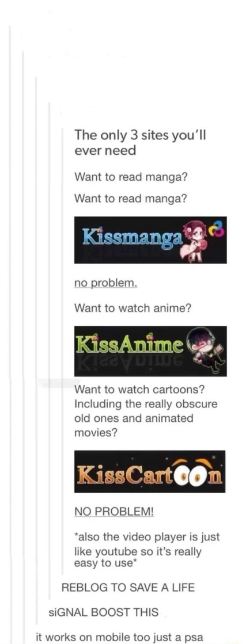The width and height of the screenshot is (242, 644).
Task: Click the second 'Want to read manga?' line
Action: (x=131, y=199)
